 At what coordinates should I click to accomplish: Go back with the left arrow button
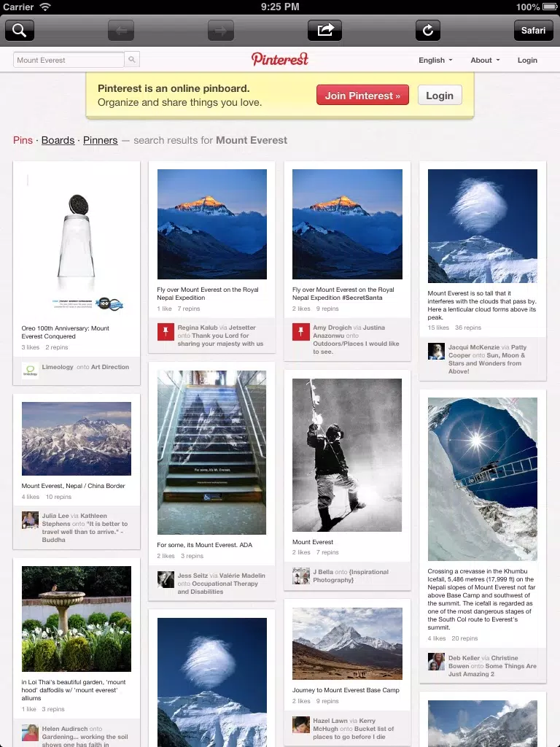[x=121, y=31]
